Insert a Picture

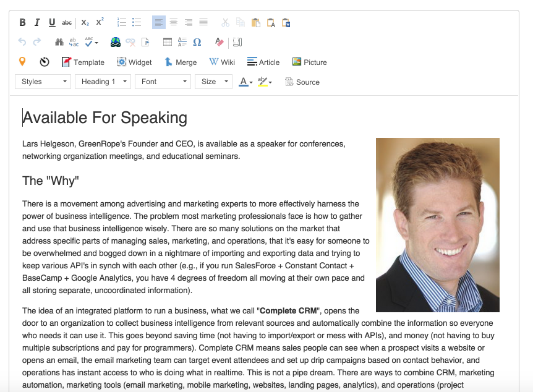click(x=310, y=62)
